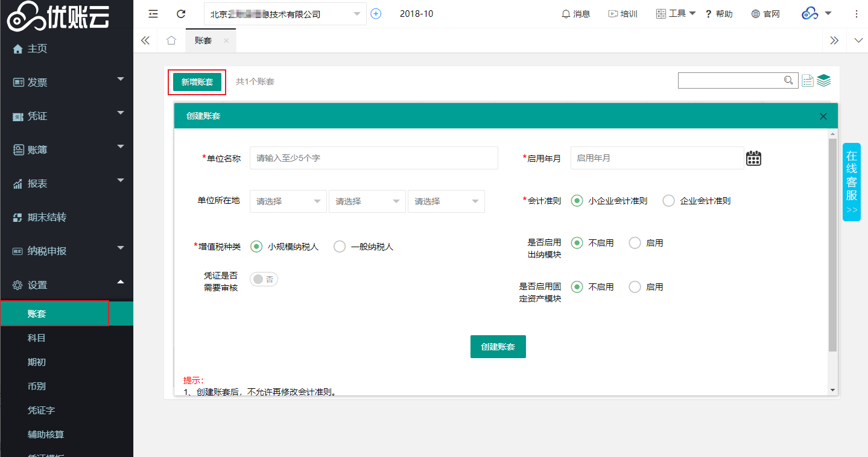Expand the 发票 sidebar menu
868x457 pixels.
point(66,82)
